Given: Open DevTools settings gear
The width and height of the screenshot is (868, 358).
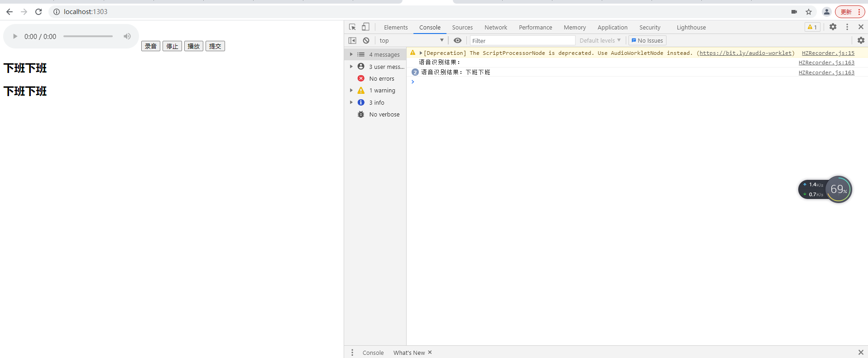Looking at the screenshot, I should 833,27.
